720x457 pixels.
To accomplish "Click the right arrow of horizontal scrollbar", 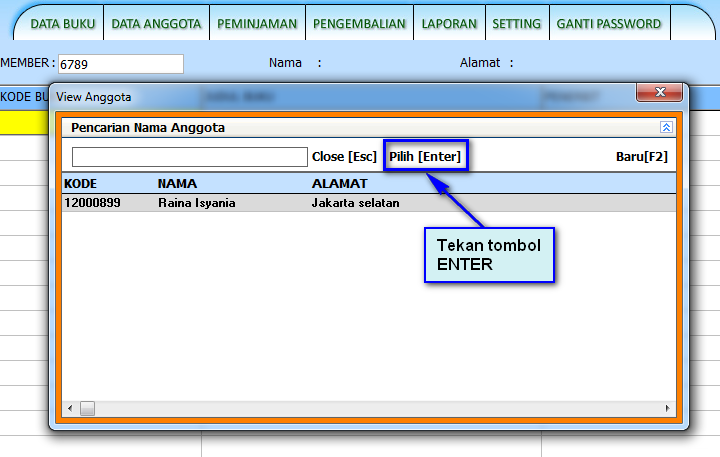I will [669, 408].
